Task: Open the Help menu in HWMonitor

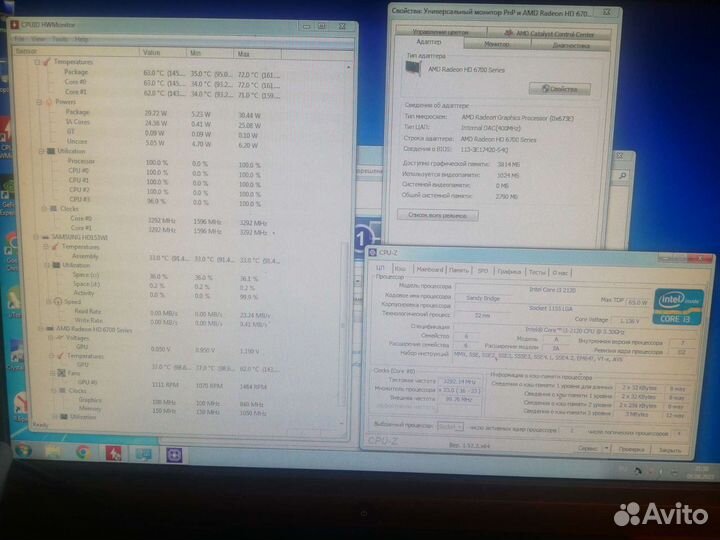Action: 81,39
